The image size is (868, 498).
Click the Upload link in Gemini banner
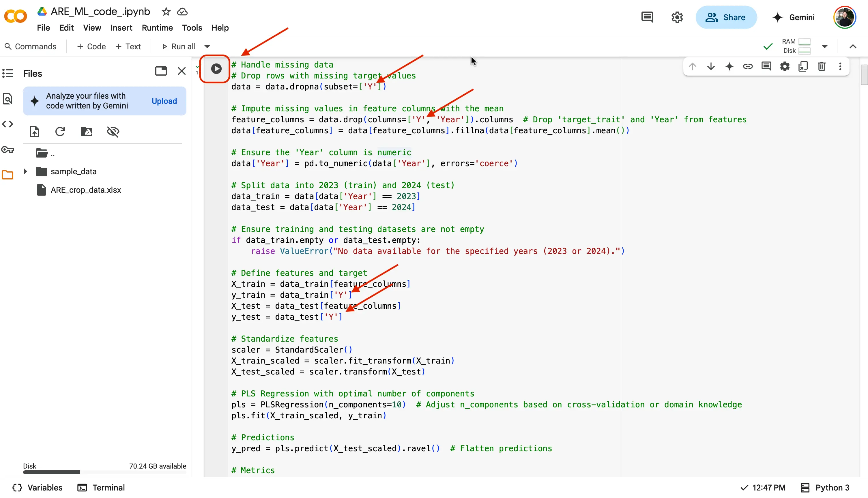coord(164,101)
